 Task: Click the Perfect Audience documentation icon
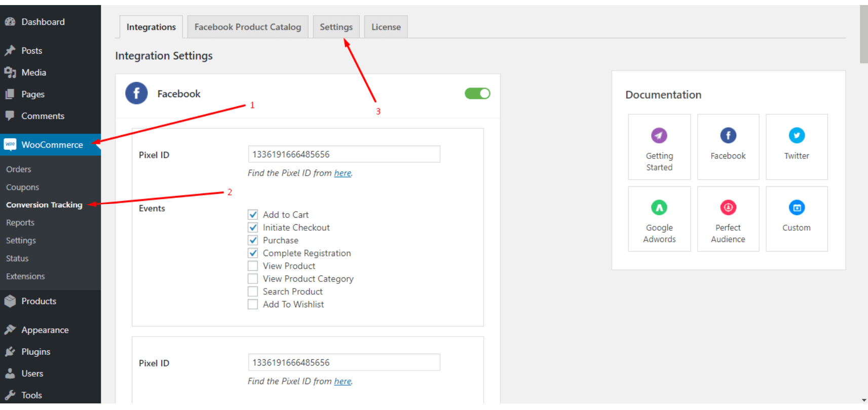point(728,208)
